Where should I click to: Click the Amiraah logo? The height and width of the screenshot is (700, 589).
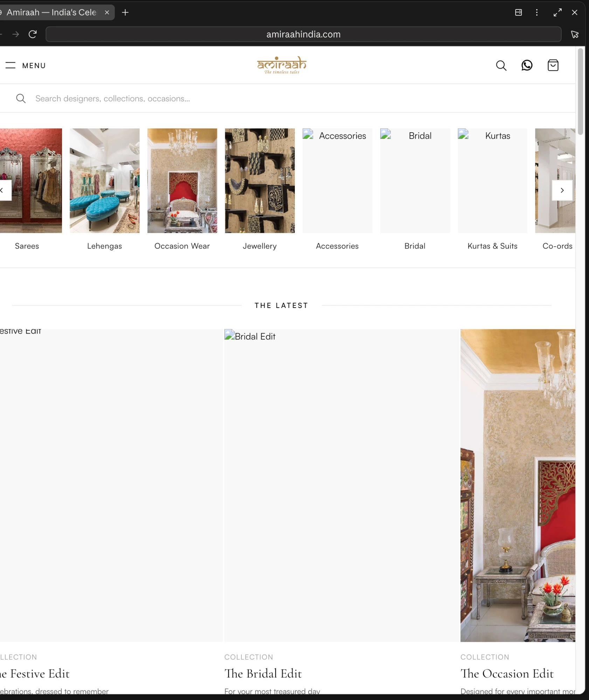pos(282,65)
